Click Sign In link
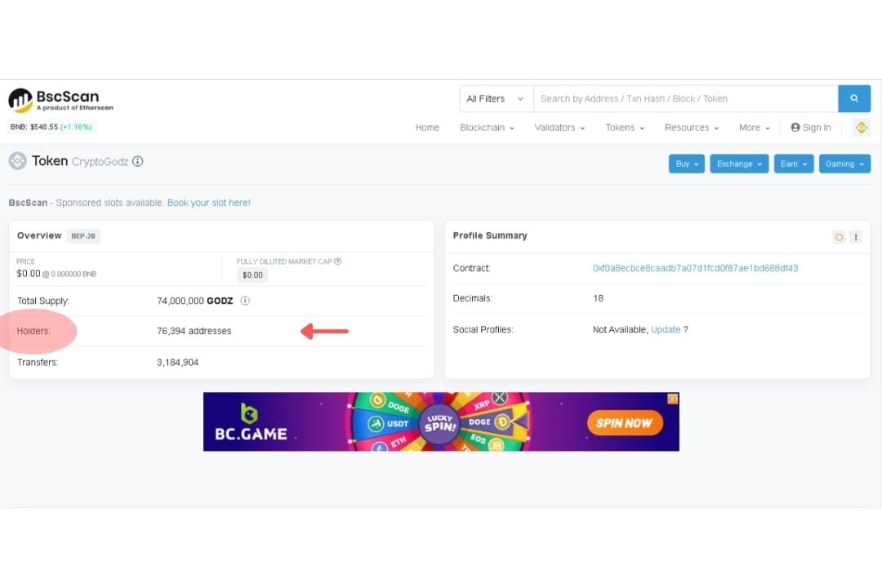Image resolution: width=882 pixels, height=588 pixels. pyautogui.click(x=811, y=127)
